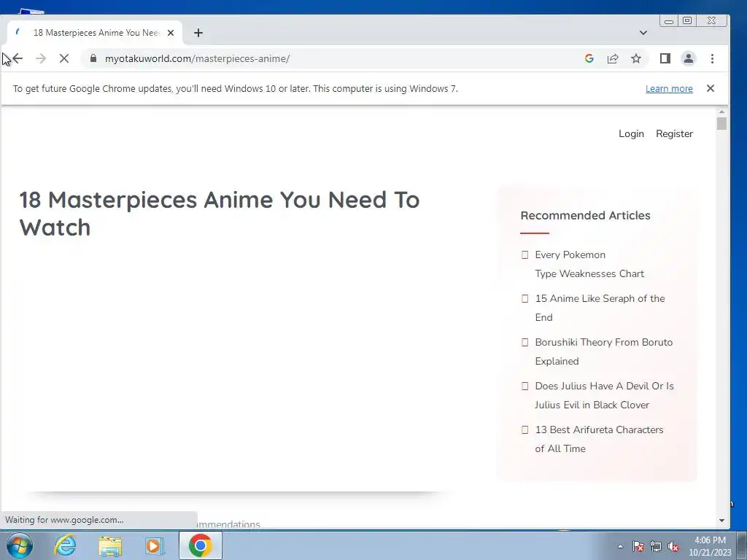Click the scrollbar down arrow
Viewport: 747px width, 560px height.
pyautogui.click(x=721, y=521)
